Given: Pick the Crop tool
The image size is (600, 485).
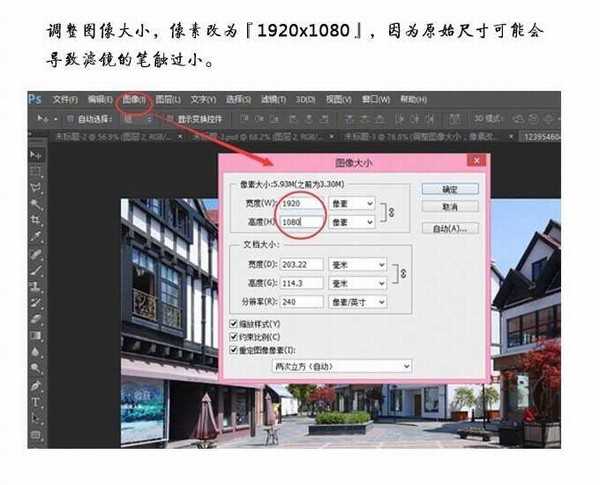Looking at the screenshot, I should click(x=36, y=220).
